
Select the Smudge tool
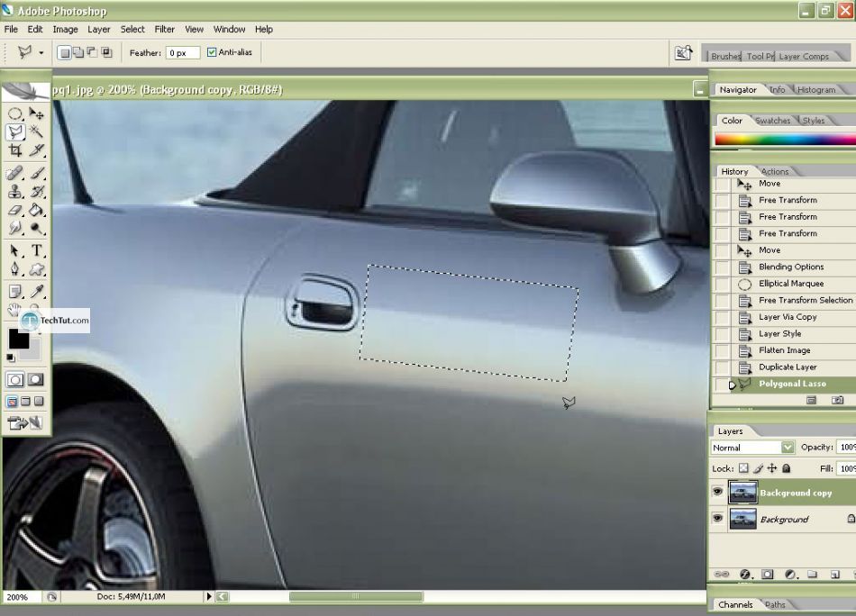14,228
